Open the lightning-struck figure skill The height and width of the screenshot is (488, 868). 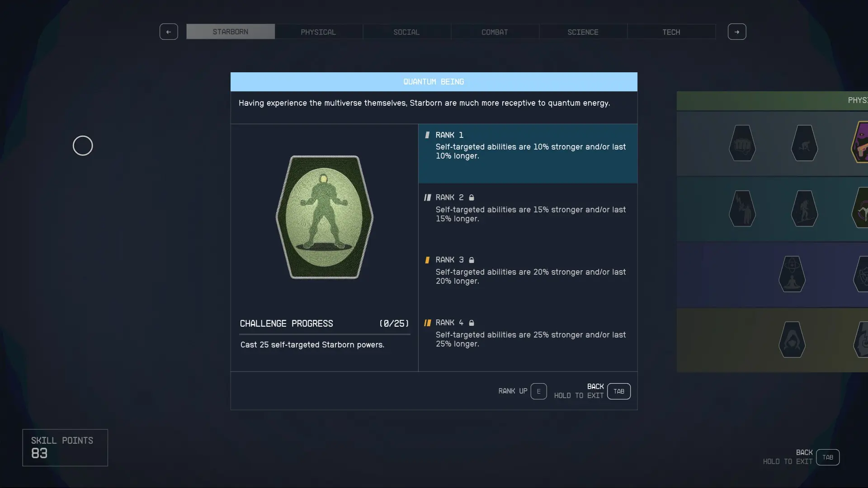click(742, 209)
